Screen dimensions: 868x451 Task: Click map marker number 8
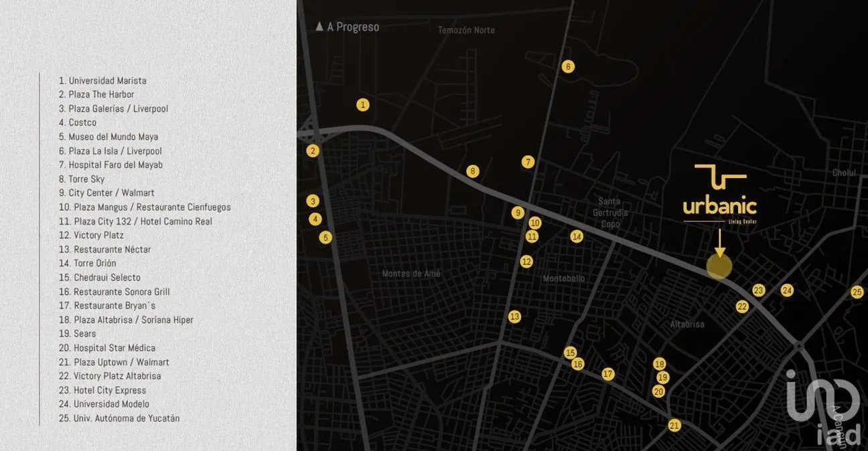[473, 171]
